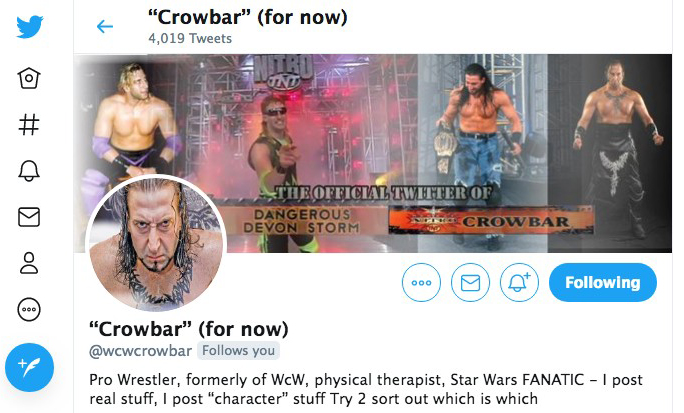Click the @wcwcrowbar handle

point(140,351)
